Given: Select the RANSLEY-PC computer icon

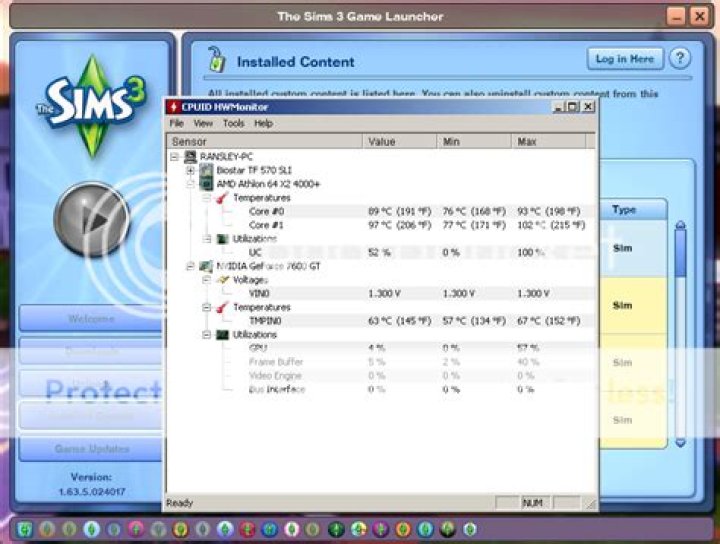Looking at the screenshot, I should coord(192,157).
